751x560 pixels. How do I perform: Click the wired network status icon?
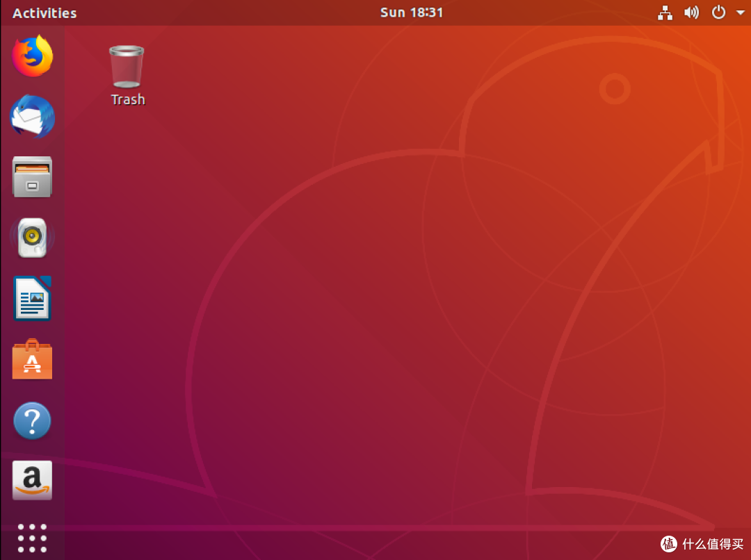665,13
